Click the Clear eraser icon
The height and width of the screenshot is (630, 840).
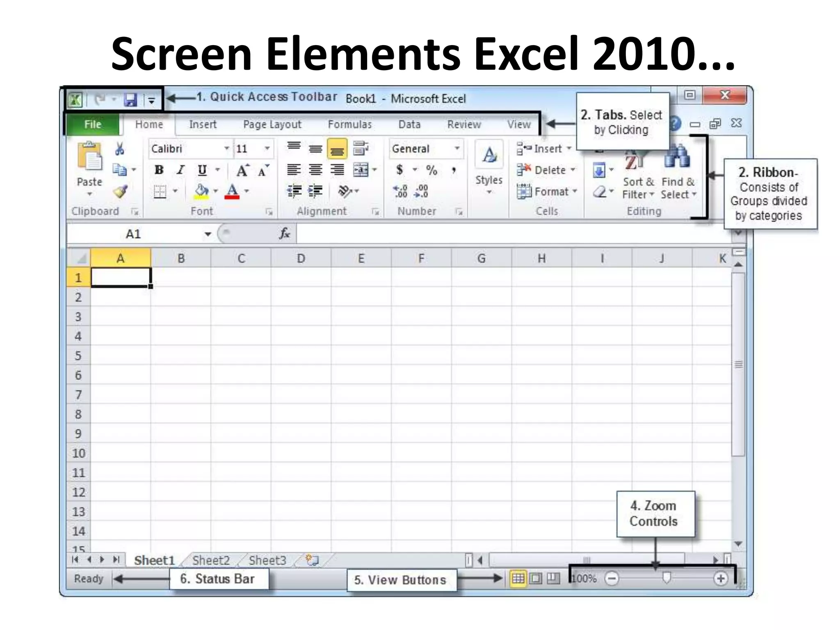(599, 192)
